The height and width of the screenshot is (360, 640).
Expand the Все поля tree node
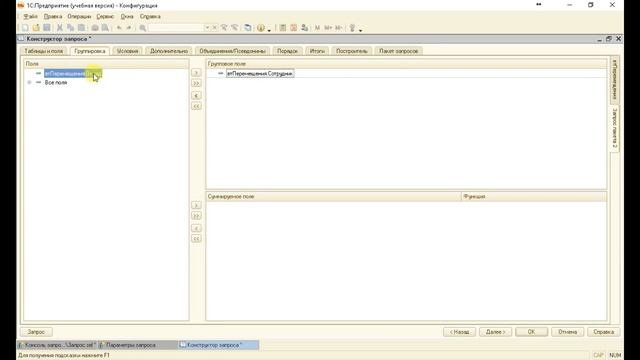(29, 82)
